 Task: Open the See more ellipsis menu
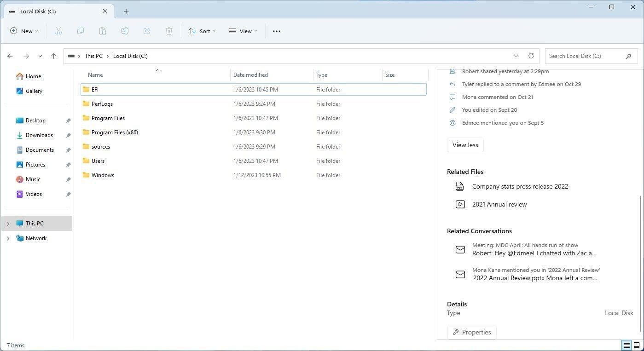[x=276, y=31]
